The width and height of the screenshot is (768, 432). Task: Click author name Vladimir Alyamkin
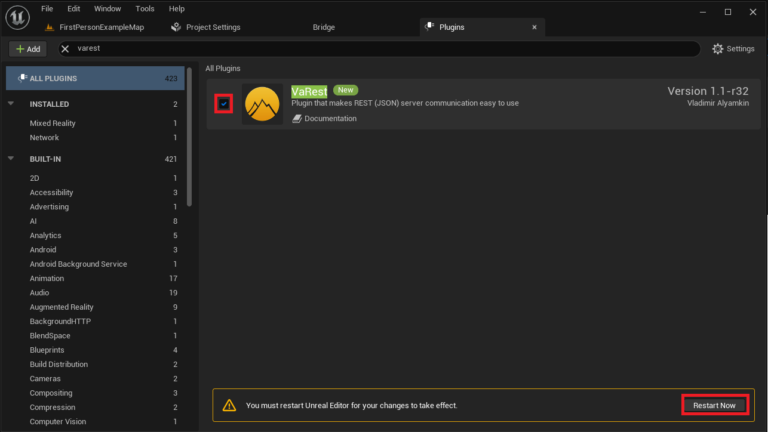click(x=718, y=103)
